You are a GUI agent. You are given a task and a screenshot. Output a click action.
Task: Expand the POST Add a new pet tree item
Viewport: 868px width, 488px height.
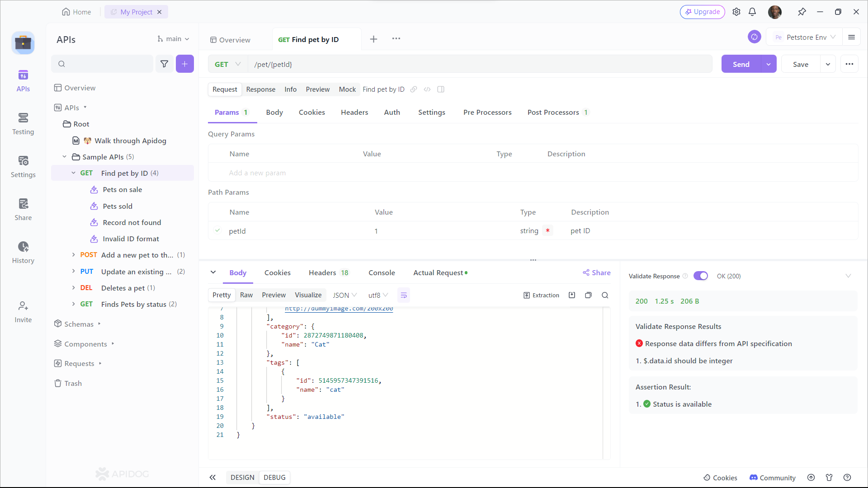(x=72, y=254)
